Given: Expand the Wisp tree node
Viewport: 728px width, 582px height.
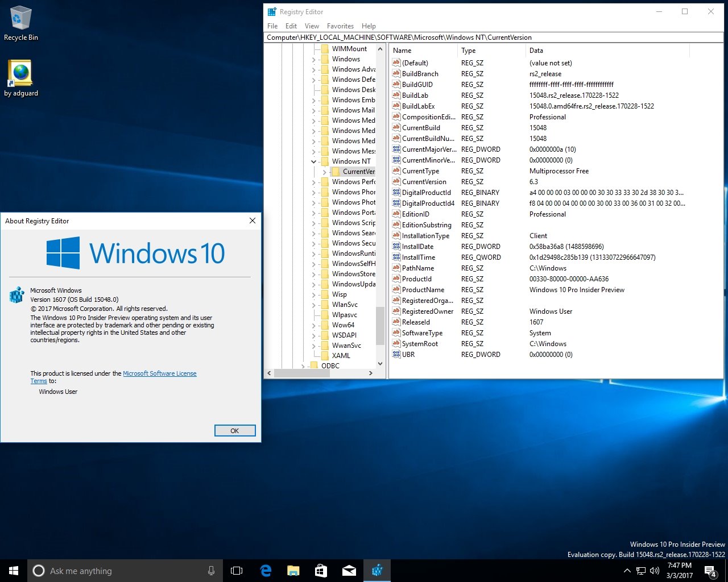Looking at the screenshot, I should coord(313,294).
